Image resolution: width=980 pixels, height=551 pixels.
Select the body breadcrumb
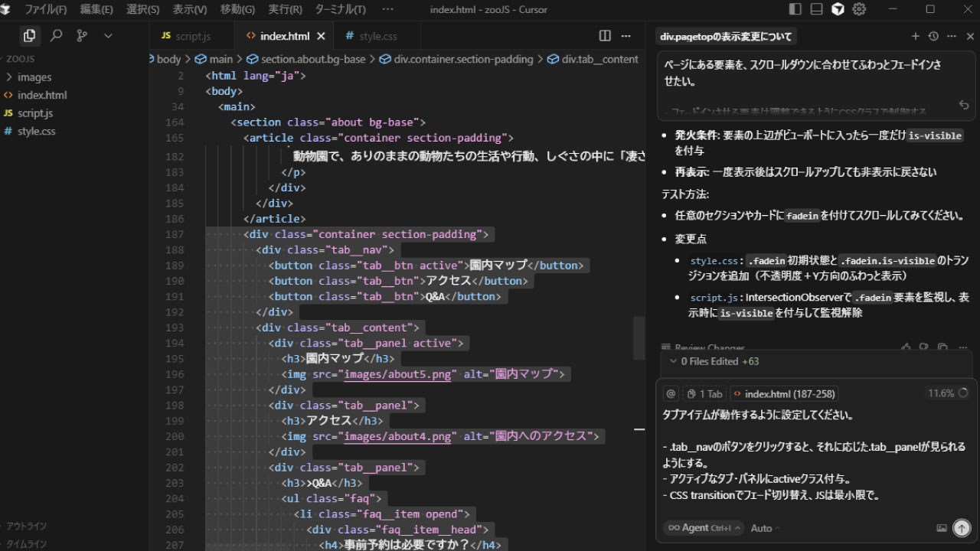pos(168,59)
